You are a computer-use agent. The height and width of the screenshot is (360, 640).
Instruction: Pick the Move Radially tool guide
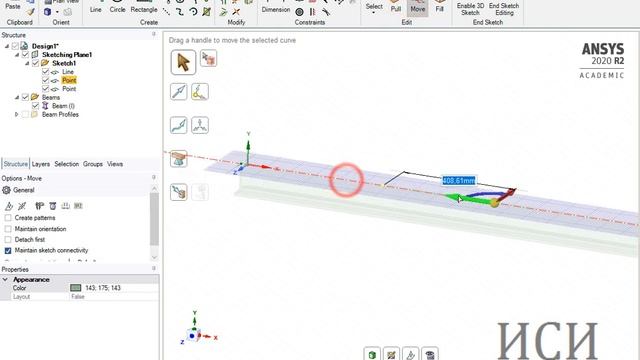(x=200, y=125)
